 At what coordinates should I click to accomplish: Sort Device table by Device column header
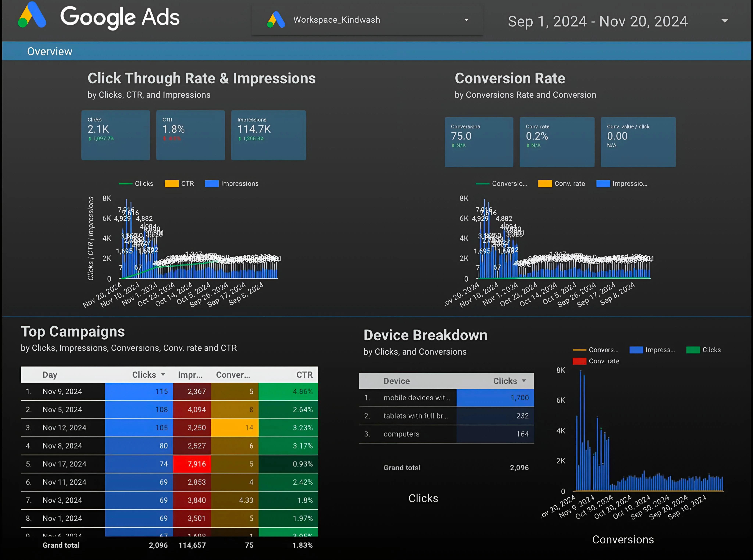[397, 381]
